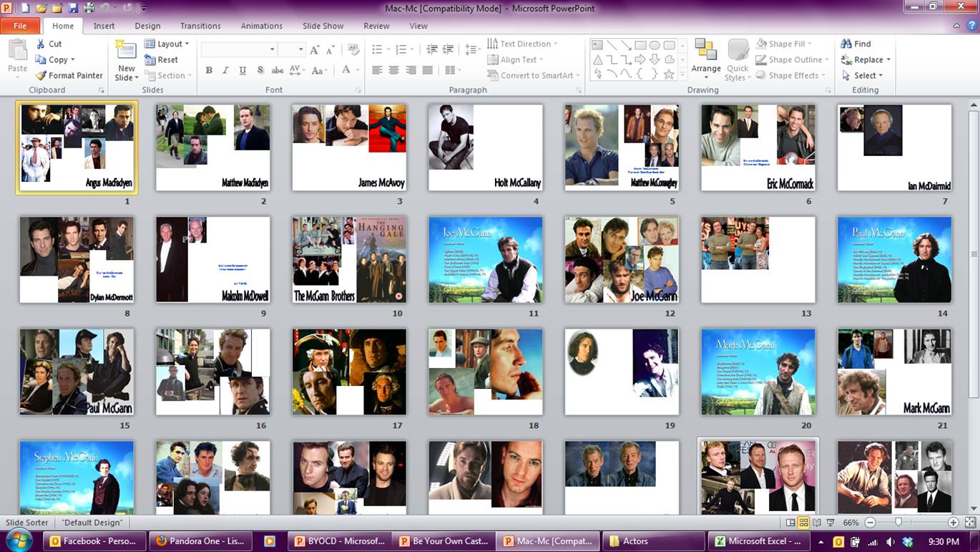Click the Save icon in Quick Access toolbar
Viewport: 980px width, 552px height.
pos(73,8)
